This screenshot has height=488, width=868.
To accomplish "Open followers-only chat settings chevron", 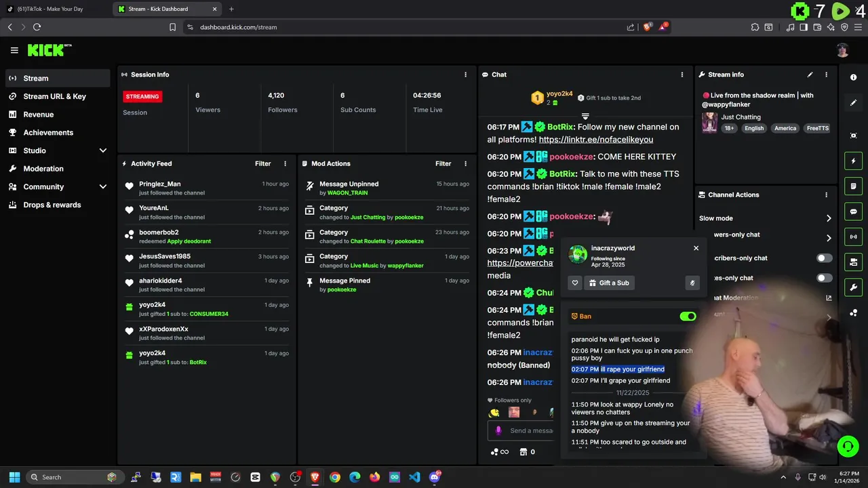I will (829, 238).
